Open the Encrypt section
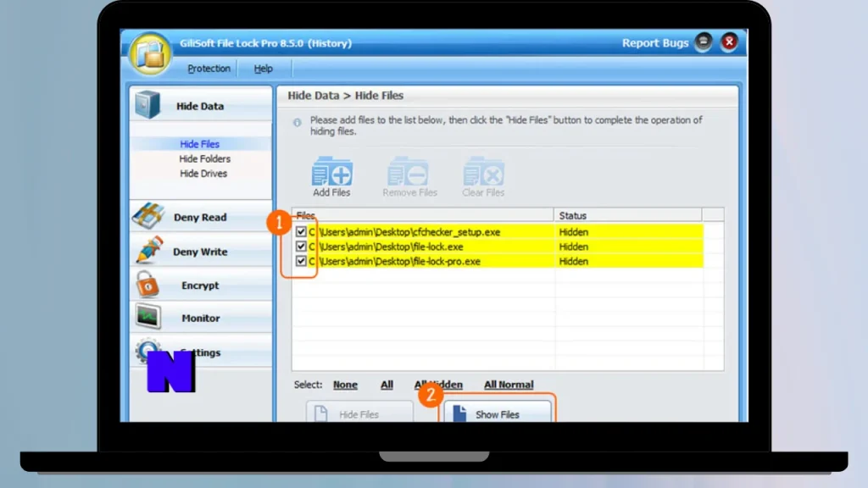Screen dimensions: 868x488 click(201, 285)
